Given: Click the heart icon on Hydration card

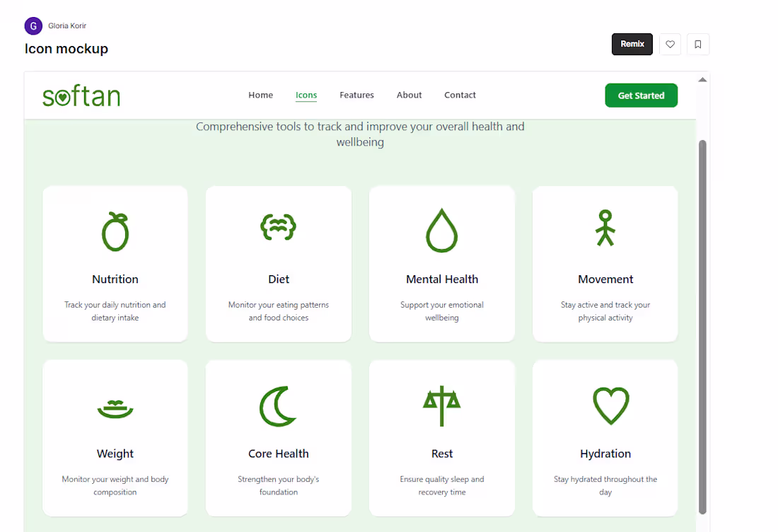Looking at the screenshot, I should point(611,406).
